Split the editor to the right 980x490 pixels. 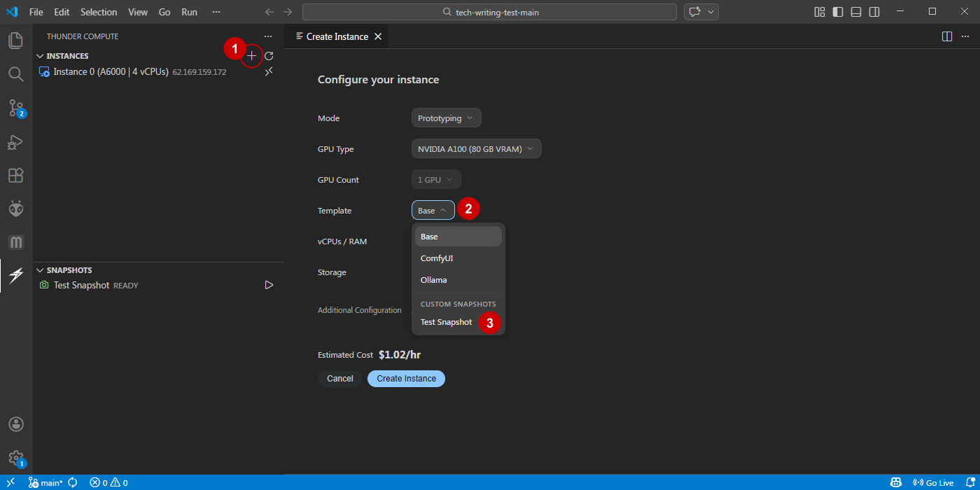947,36
